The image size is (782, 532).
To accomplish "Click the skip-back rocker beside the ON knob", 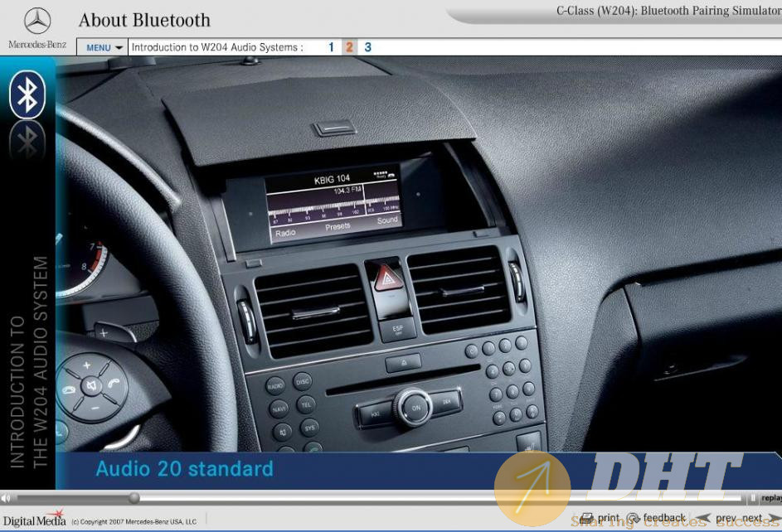I will [375, 414].
